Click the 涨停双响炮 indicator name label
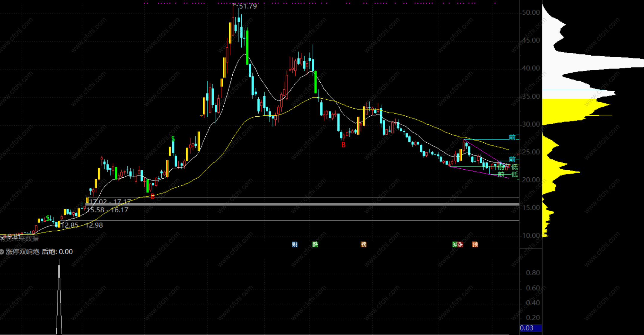 pos(23,252)
